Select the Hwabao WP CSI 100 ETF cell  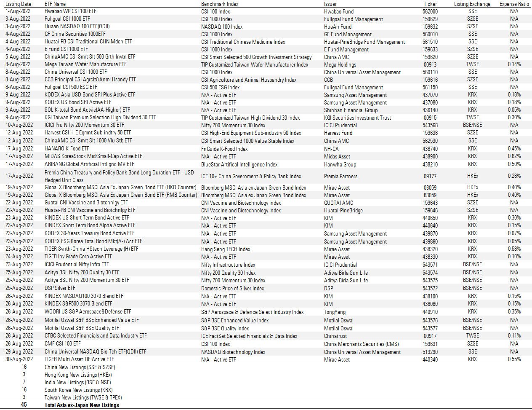[70, 11]
